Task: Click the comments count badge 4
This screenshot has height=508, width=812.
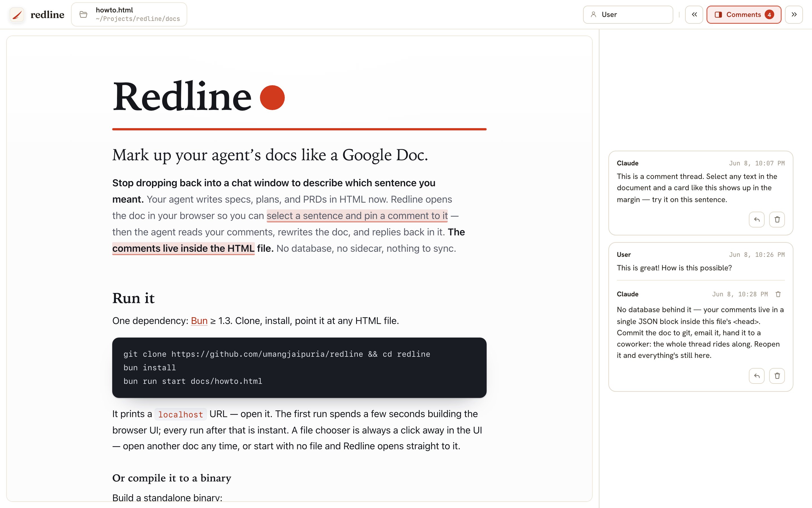Action: click(x=769, y=14)
